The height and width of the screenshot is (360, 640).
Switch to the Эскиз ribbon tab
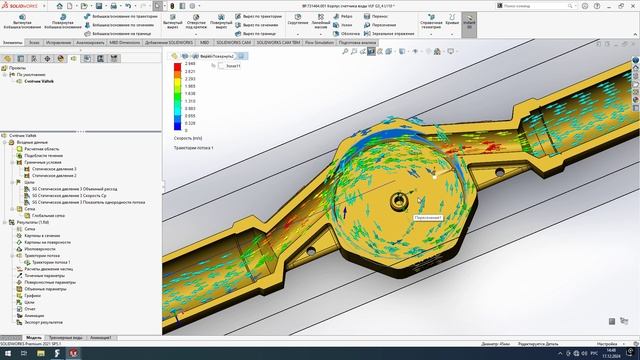pyautogui.click(x=34, y=42)
